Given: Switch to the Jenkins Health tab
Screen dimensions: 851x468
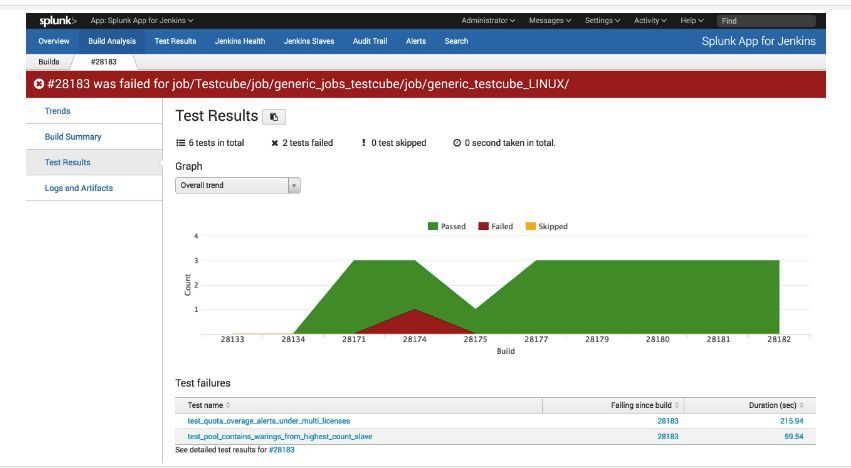Looking at the screenshot, I should point(240,41).
